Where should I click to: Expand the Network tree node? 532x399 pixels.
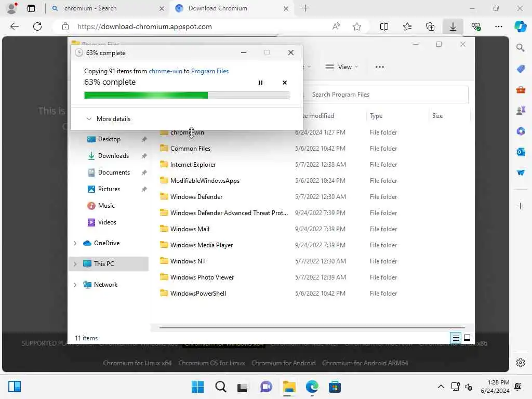click(x=75, y=285)
